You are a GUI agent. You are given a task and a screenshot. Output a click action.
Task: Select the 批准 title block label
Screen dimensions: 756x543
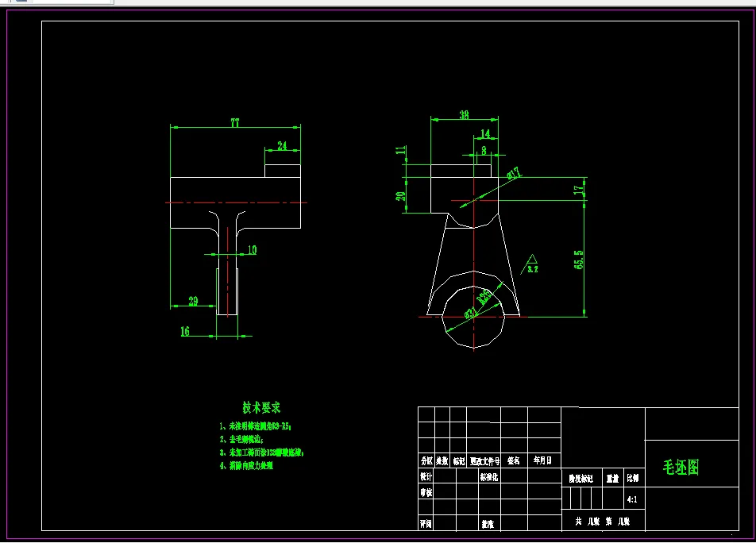[x=488, y=524]
